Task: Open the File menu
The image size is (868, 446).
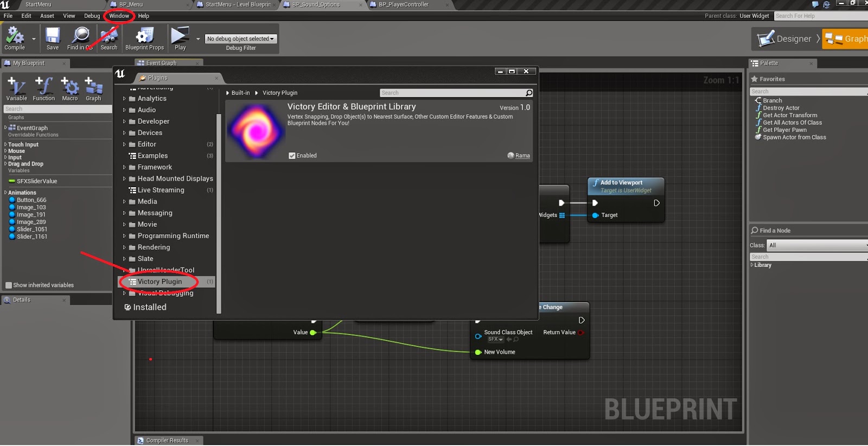Action: coord(8,16)
